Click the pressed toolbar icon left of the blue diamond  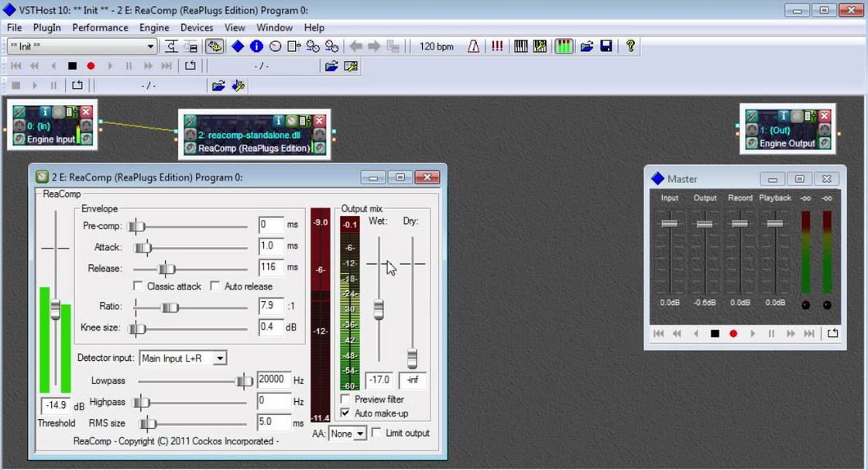[x=214, y=46]
